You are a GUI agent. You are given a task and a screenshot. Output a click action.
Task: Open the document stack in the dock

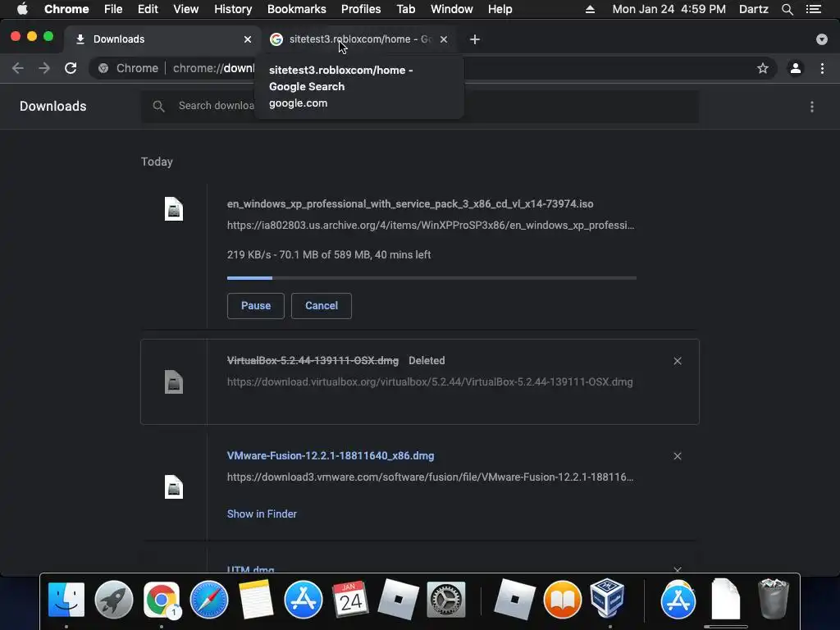tap(725, 600)
